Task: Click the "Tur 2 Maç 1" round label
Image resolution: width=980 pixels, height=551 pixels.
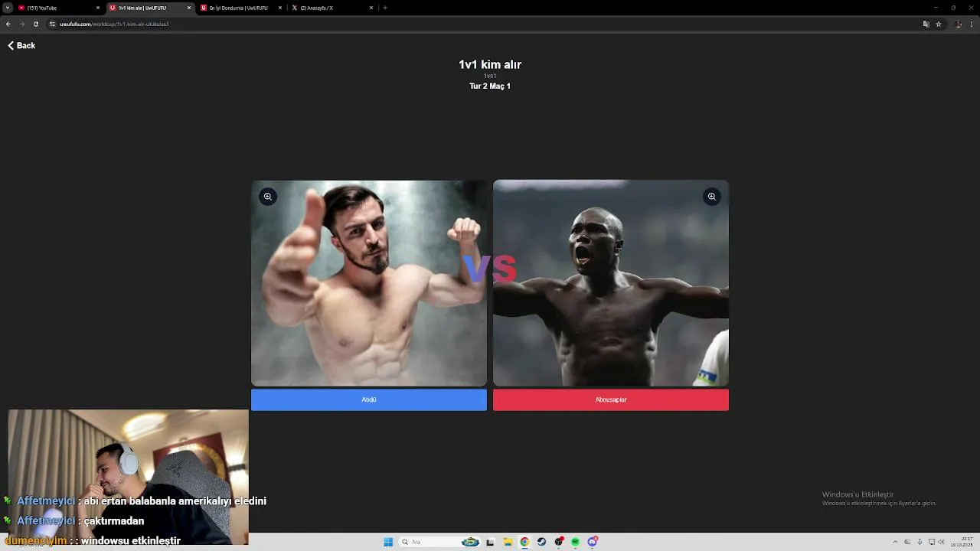Action: [x=490, y=86]
